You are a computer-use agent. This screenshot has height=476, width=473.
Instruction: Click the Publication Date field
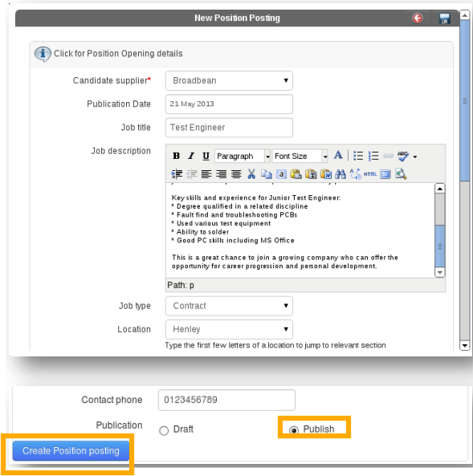[x=229, y=104]
